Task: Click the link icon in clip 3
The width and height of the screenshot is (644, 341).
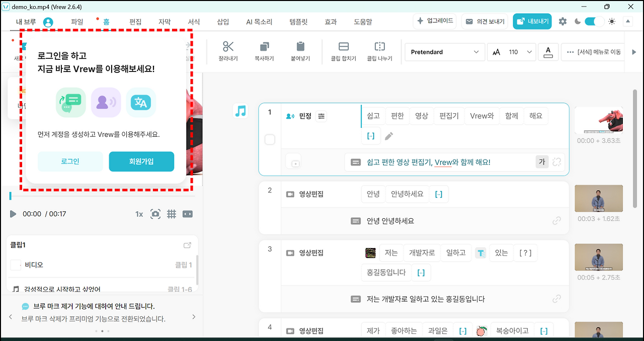Action: [556, 299]
